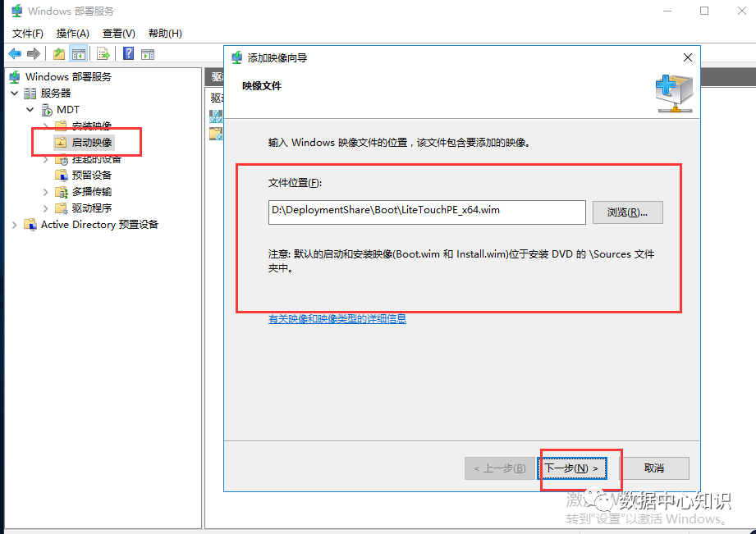756x534 pixels.
Task: Click the MDT server icon
Action: pyautogui.click(x=47, y=110)
